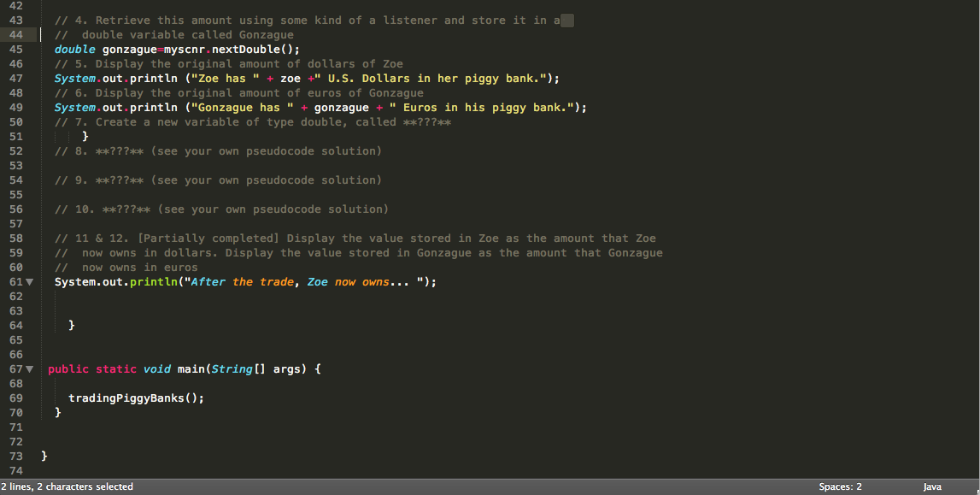Collapse the code block at line 61

click(29, 281)
